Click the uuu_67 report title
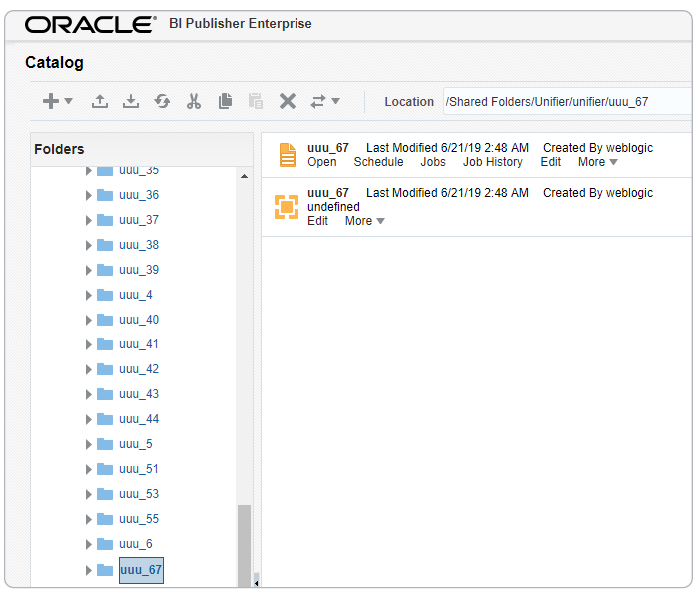The image size is (698, 593). click(328, 148)
